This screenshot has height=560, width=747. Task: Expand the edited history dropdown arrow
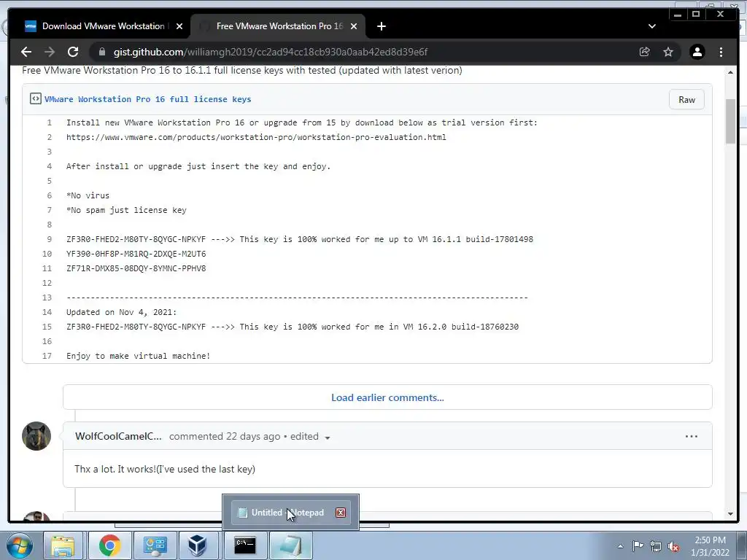[328, 437]
